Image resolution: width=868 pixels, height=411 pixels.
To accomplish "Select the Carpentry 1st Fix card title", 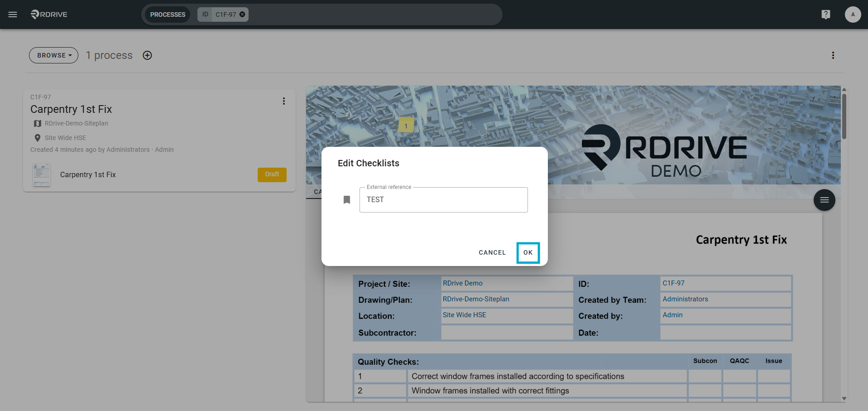I will 71,109.
